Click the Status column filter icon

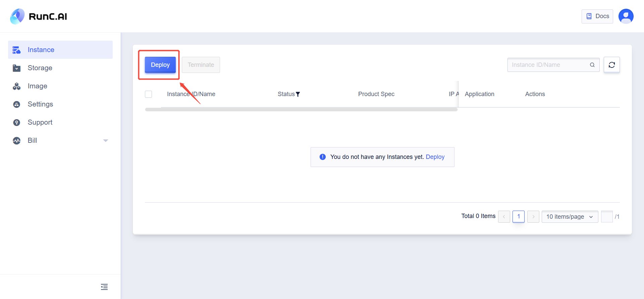point(298,94)
